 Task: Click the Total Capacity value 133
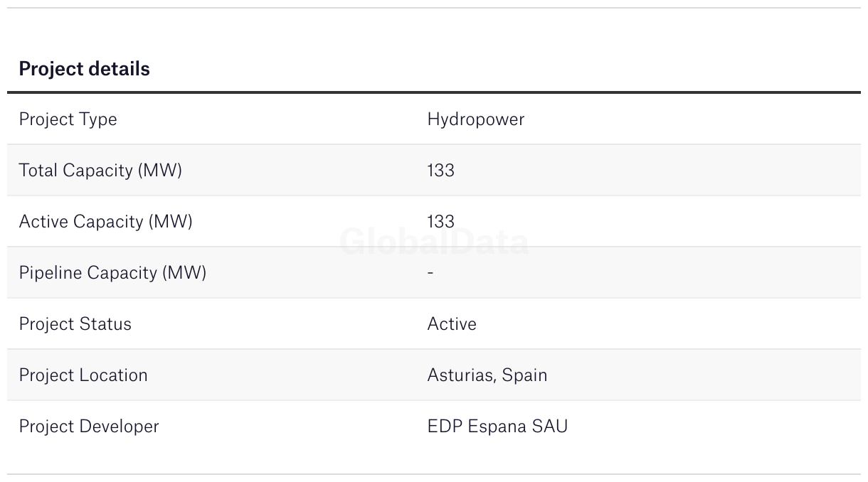click(x=440, y=171)
